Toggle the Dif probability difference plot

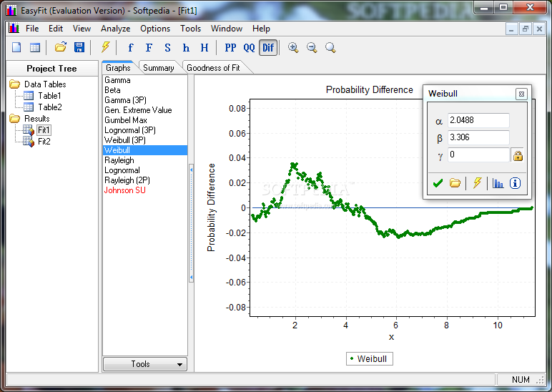(268, 47)
